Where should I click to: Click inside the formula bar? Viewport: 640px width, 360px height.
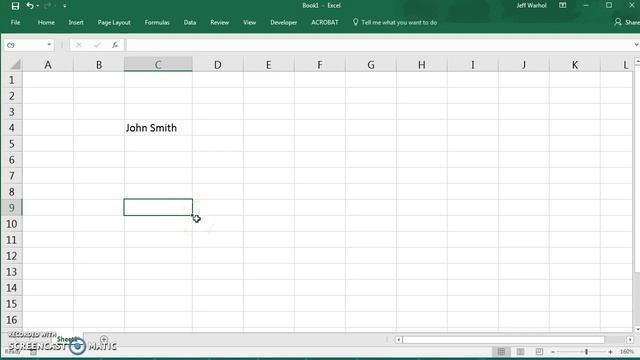click(x=379, y=45)
